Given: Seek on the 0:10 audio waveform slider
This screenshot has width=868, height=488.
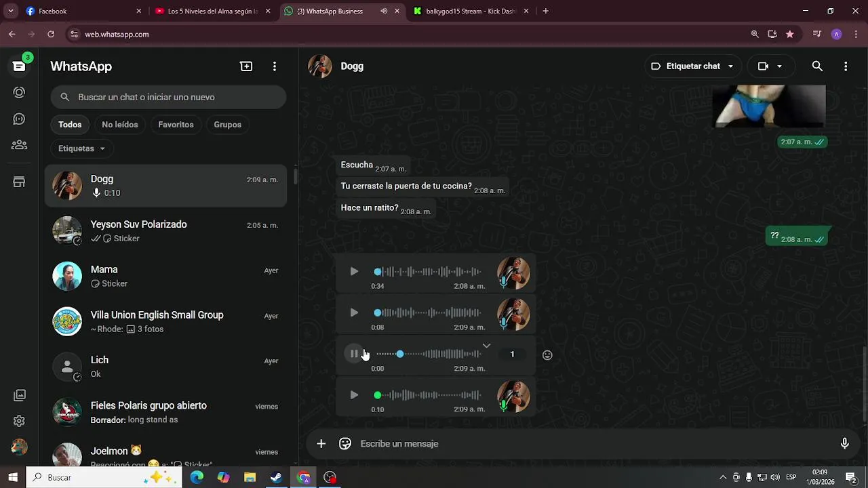Looking at the screenshot, I should (x=429, y=395).
